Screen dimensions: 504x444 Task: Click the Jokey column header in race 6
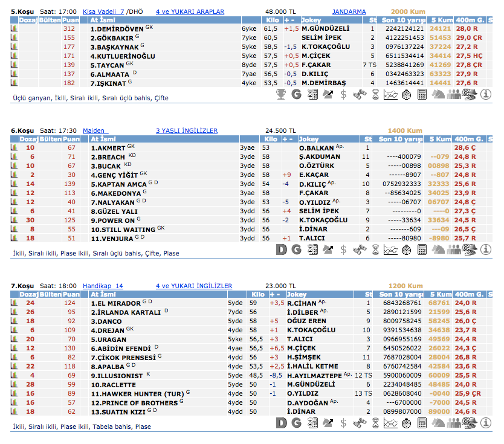pos(309,140)
